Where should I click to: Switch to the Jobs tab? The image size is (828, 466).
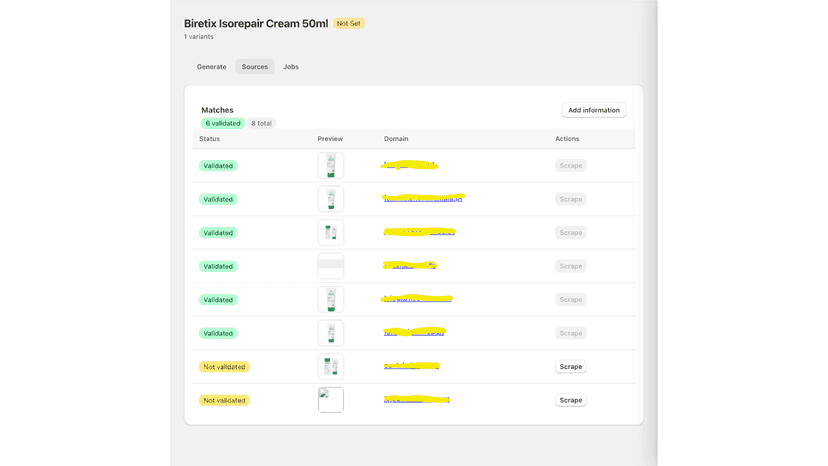click(291, 67)
